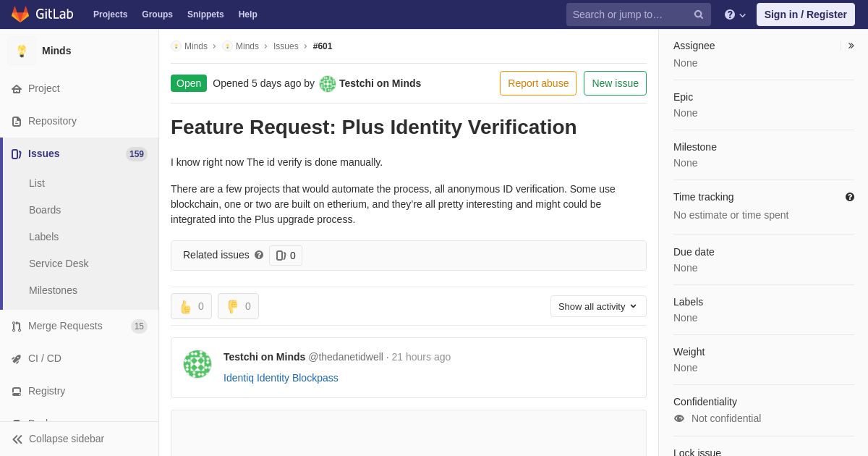The width and height of the screenshot is (868, 456).
Task: Select Milestones under Issues
Action: click(x=53, y=290)
